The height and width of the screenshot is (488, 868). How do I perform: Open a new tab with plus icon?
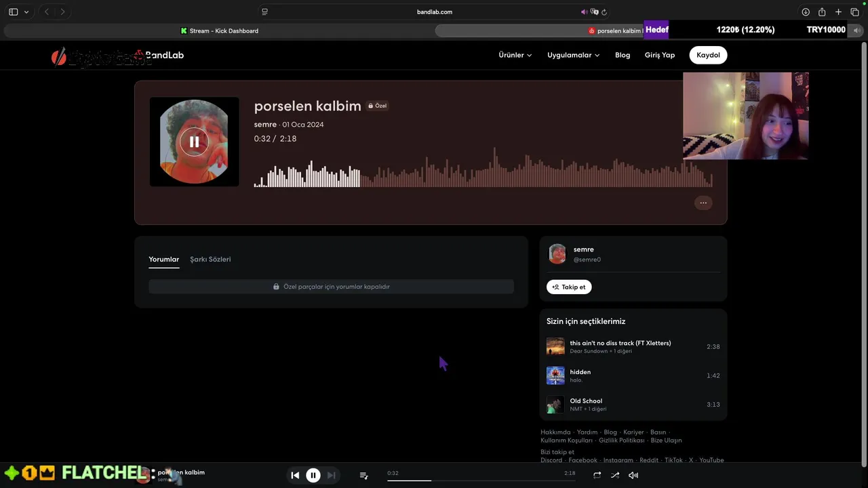[838, 12]
